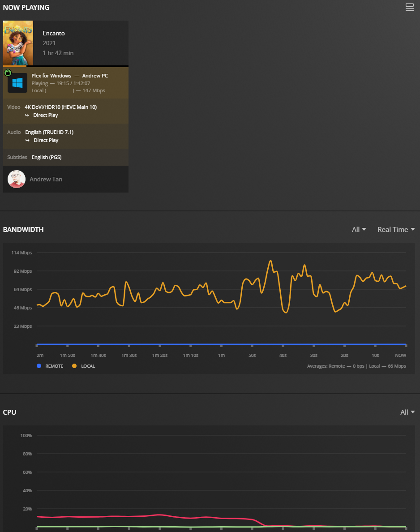
Task: Click the green secure connection lock icon
Action: coord(8,73)
